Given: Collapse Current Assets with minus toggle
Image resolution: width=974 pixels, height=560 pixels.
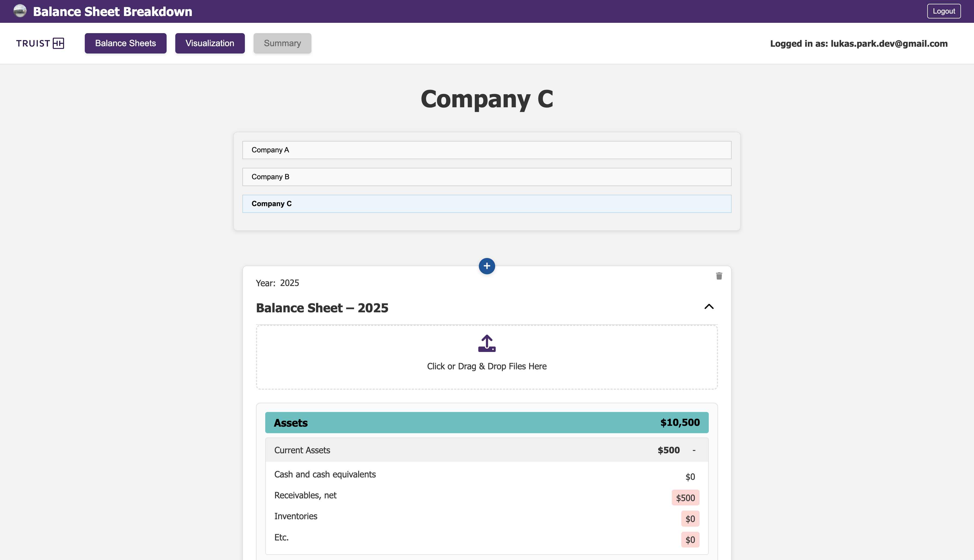Looking at the screenshot, I should (694, 450).
